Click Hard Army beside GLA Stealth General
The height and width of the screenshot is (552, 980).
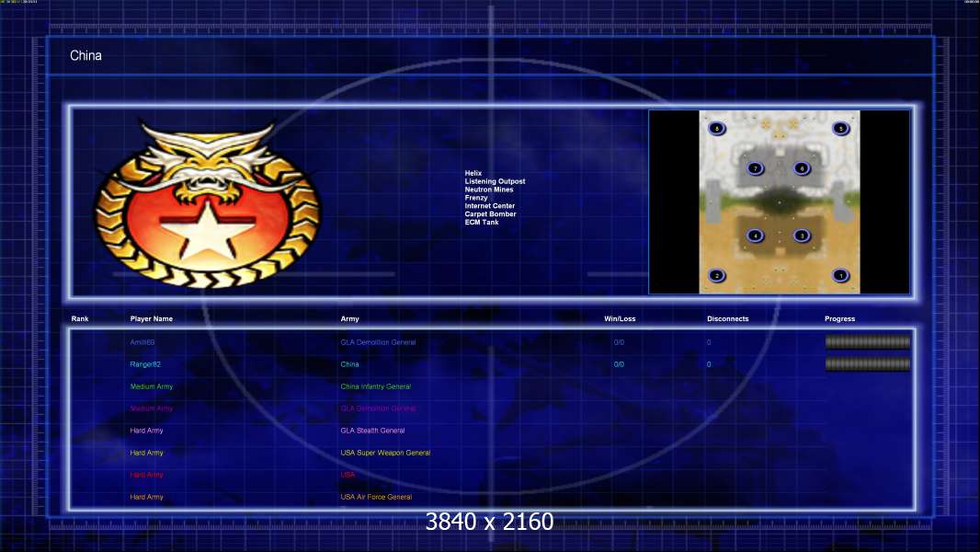click(x=146, y=431)
